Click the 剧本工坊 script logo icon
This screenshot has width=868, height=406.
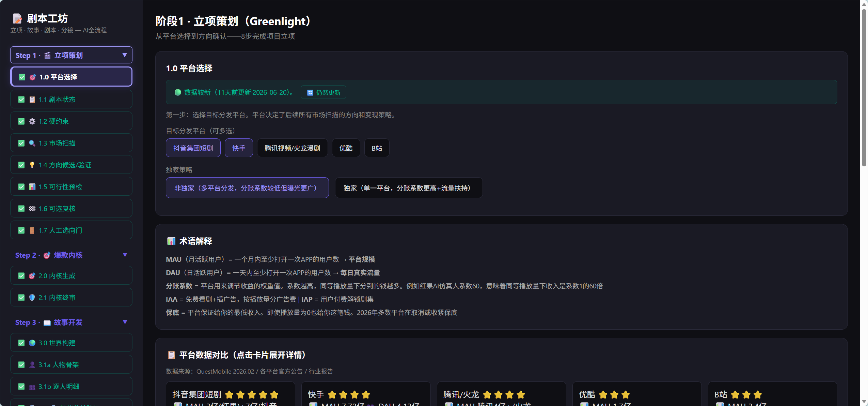coord(17,18)
